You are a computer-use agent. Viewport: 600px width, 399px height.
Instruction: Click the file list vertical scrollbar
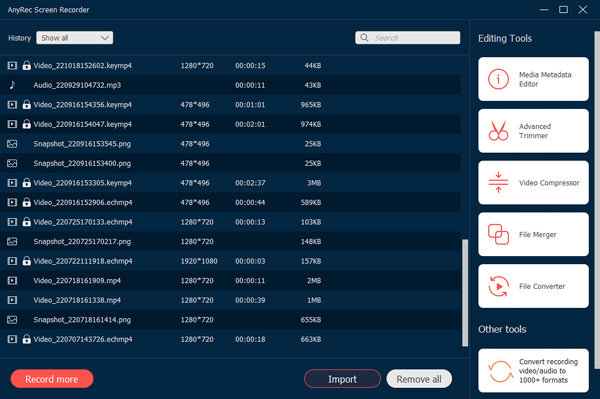pos(465,293)
